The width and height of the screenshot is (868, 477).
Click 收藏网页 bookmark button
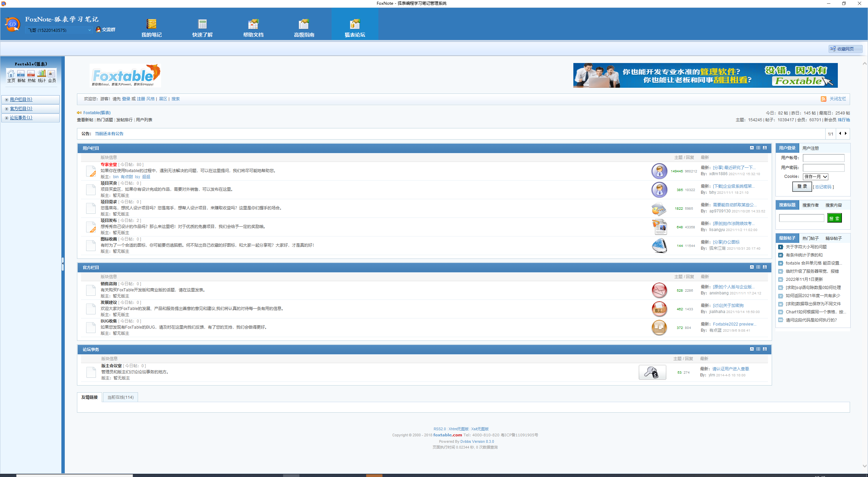pos(845,49)
